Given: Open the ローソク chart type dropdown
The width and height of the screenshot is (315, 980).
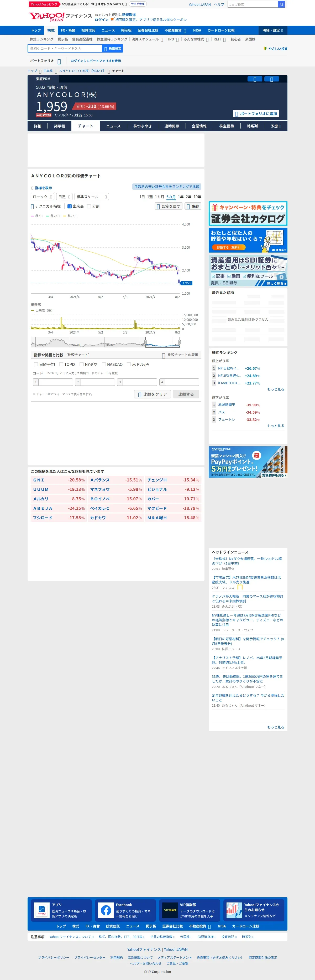Looking at the screenshot, I should (x=42, y=197).
